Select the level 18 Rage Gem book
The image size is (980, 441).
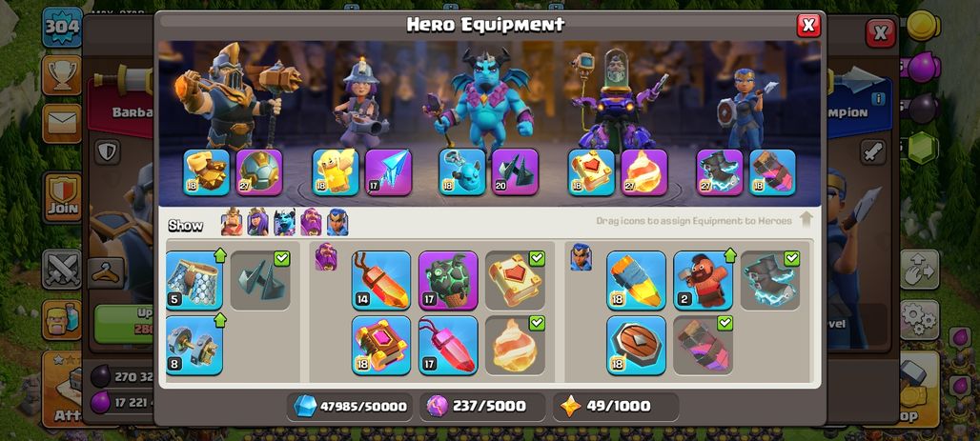pyautogui.click(x=381, y=346)
